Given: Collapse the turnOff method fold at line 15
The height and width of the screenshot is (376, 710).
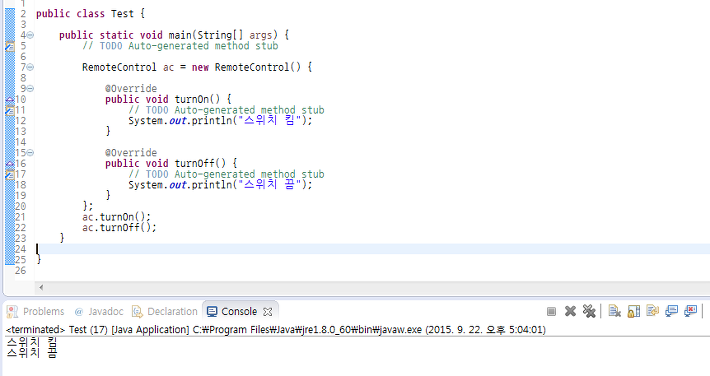Looking at the screenshot, I should [x=30, y=153].
